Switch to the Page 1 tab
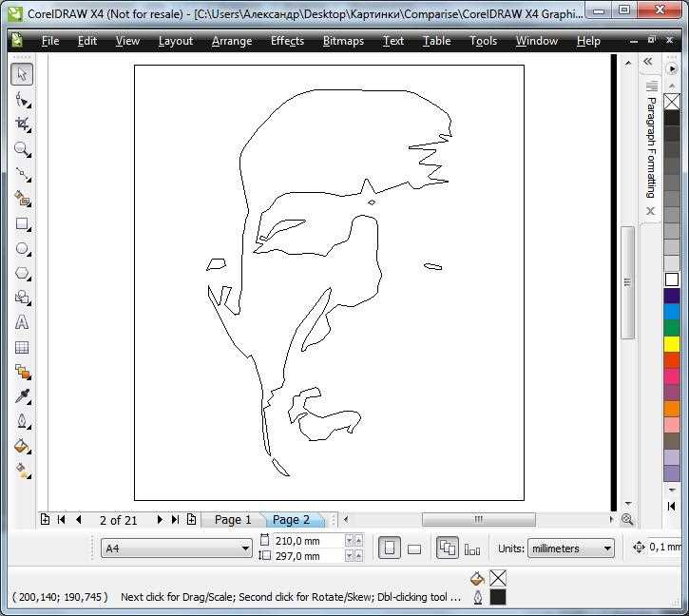 click(x=233, y=520)
